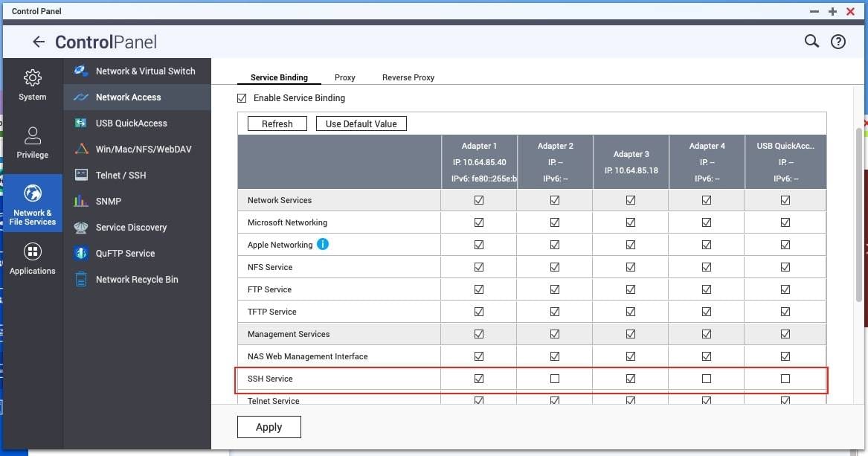This screenshot has height=456, width=868.
Task: Open the SNMP settings page
Action: pos(138,201)
